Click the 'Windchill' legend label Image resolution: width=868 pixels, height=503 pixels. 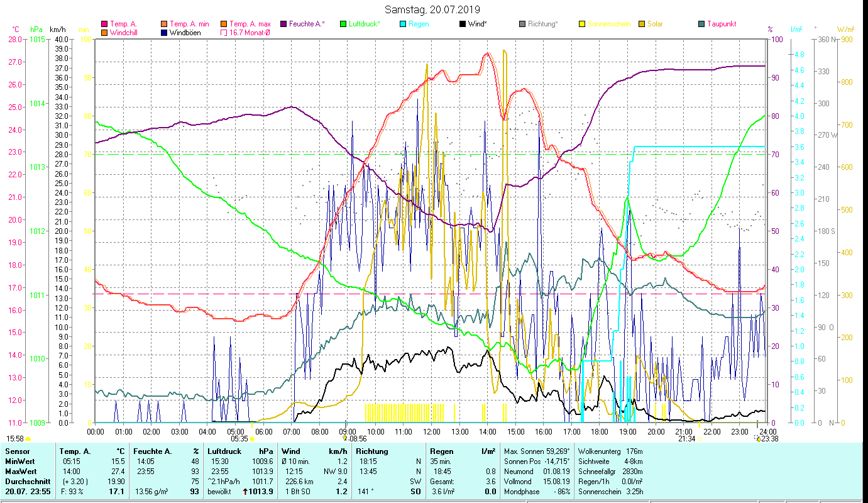pos(124,32)
